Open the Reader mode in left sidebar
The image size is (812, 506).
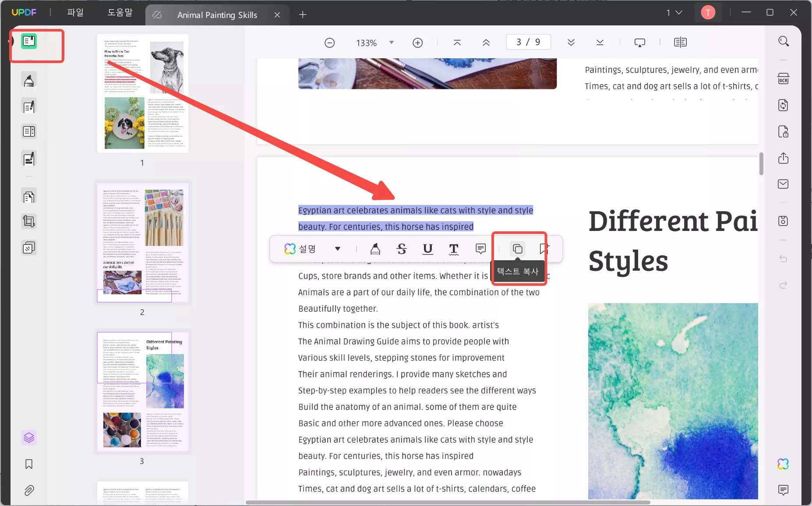pyautogui.click(x=29, y=41)
